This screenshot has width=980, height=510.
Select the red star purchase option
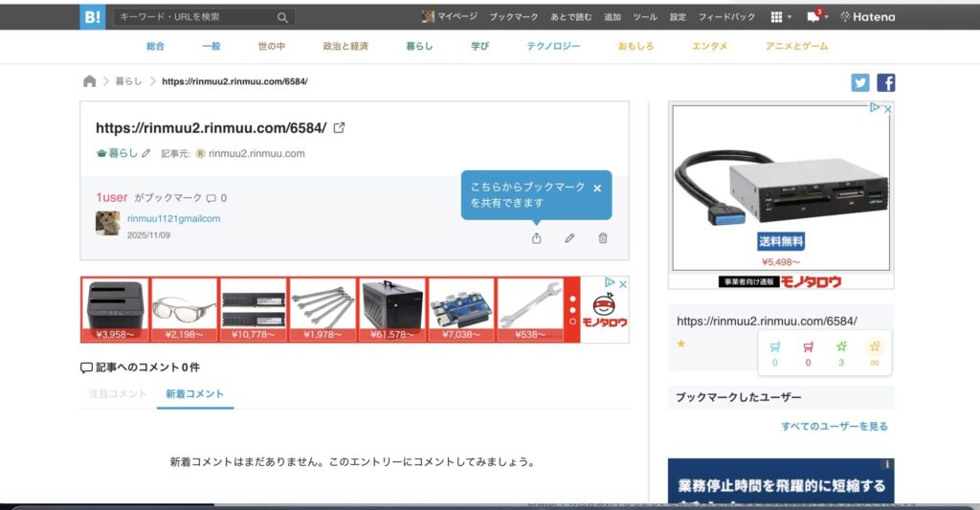point(808,347)
